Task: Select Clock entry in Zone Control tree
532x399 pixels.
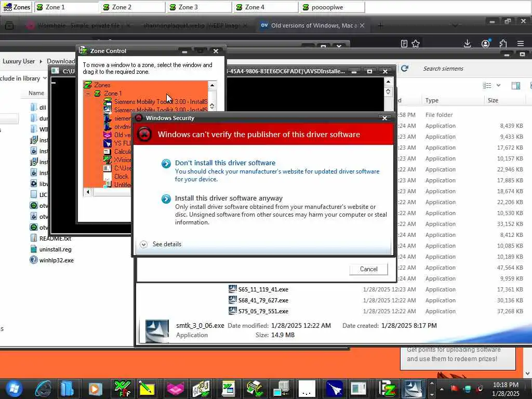Action: pos(121,177)
